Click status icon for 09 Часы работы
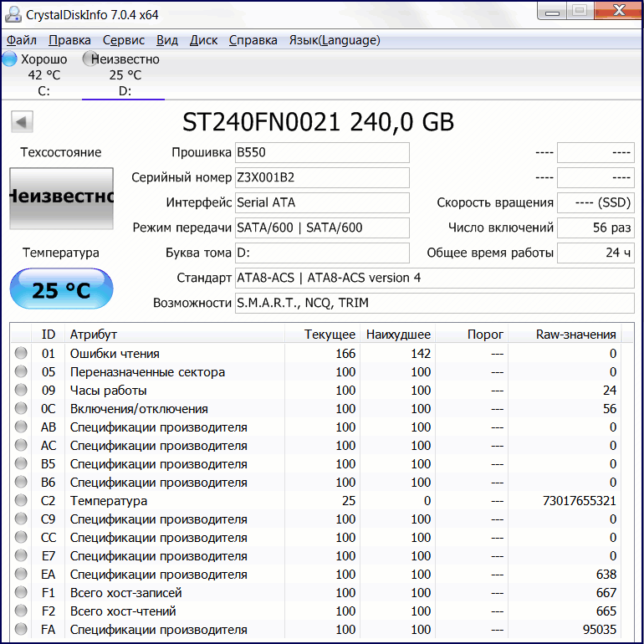Viewport: 644px width, 644px height. 21,390
